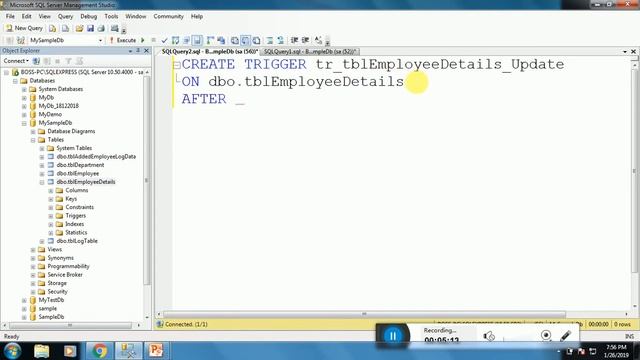640x360 pixels.
Task: Expand the Triggers folder
Action: coord(51,216)
